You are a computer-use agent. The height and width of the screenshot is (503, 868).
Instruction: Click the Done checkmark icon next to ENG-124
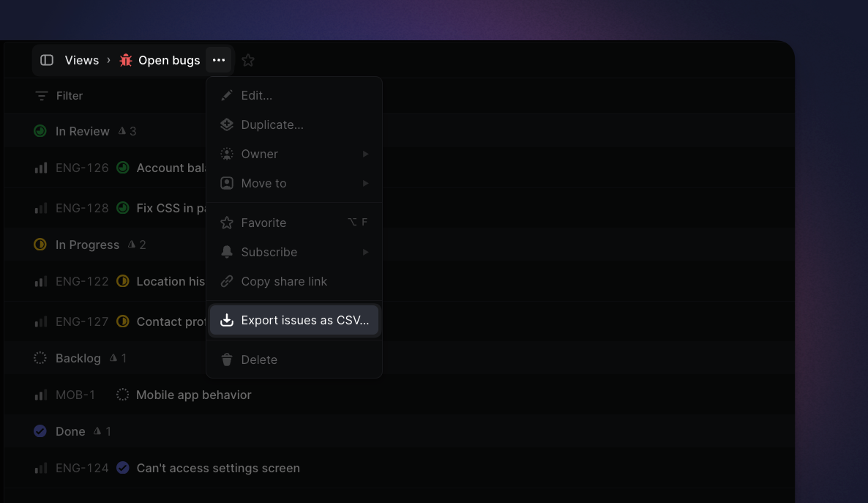pos(122,467)
